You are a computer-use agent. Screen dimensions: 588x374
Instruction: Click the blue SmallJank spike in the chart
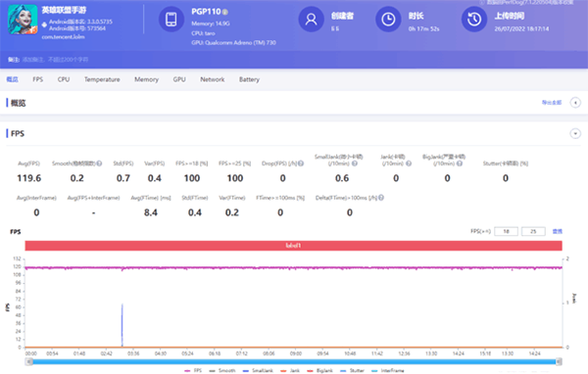tap(122, 325)
